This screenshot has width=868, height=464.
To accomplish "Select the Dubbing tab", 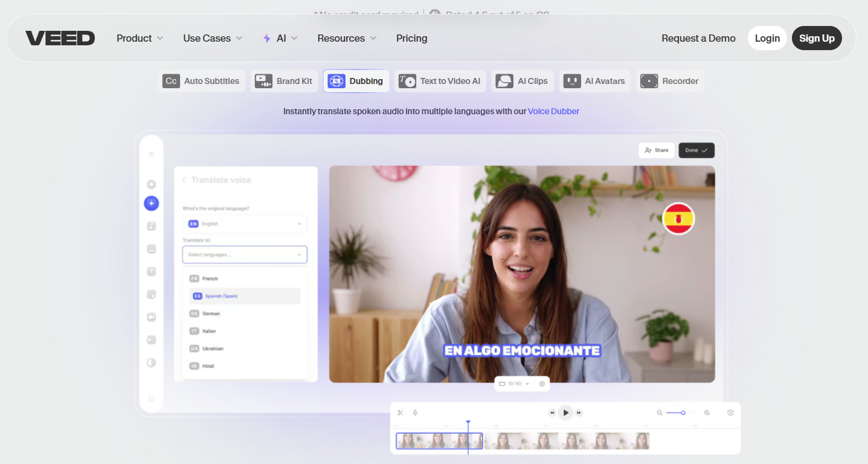I will pos(356,81).
